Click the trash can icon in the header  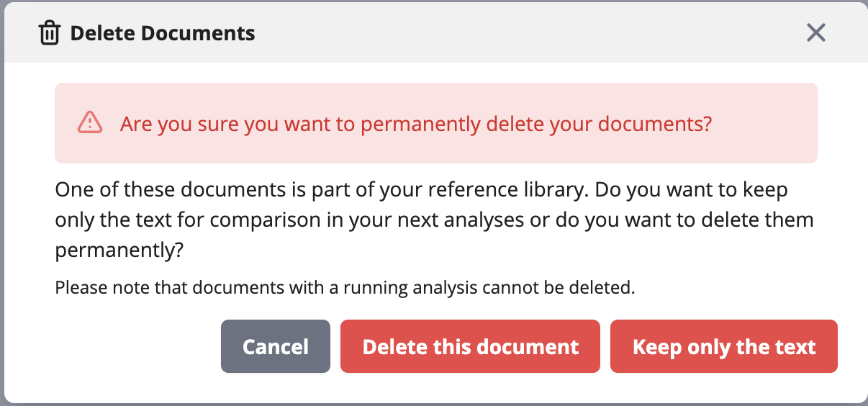tap(49, 33)
